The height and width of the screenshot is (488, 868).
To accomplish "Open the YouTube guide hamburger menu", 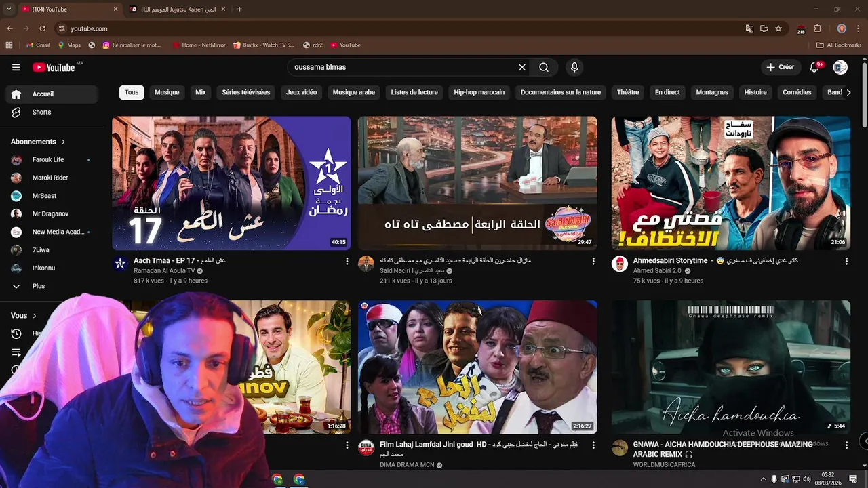I will click(x=16, y=67).
